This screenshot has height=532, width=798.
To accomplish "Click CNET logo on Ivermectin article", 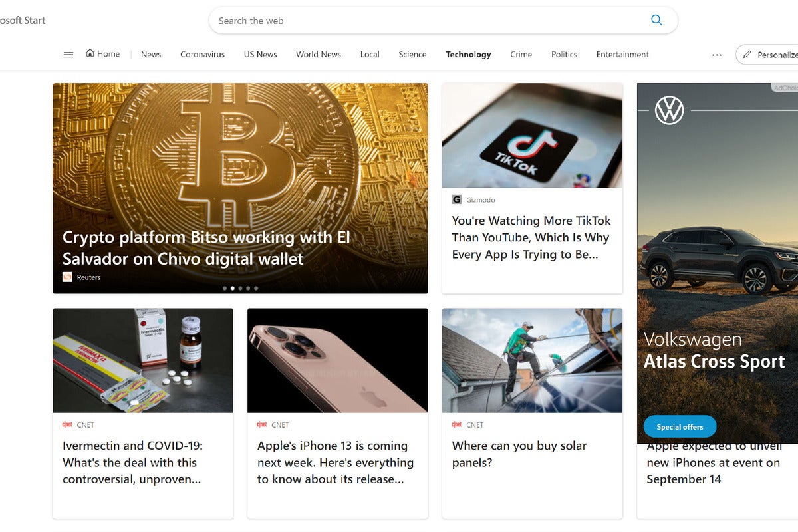I will [66, 424].
